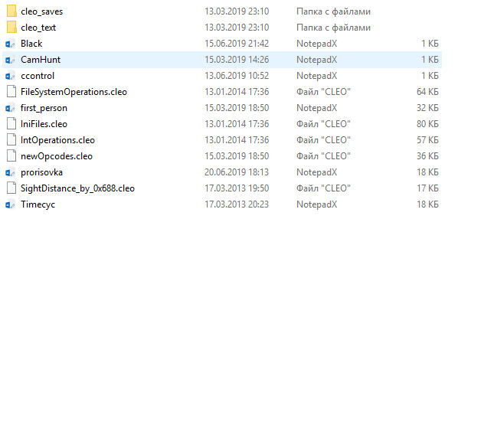494x448 pixels.
Task: Click the Timecyc file icon
Action: click(11, 204)
